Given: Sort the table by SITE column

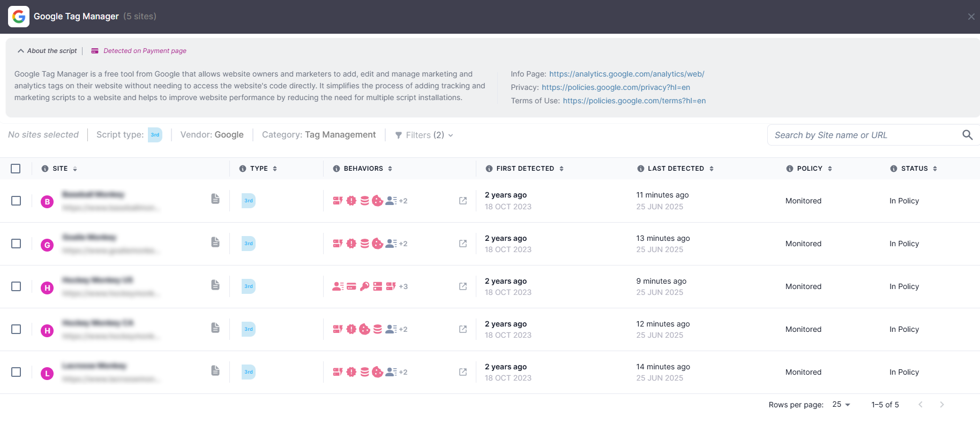Looking at the screenshot, I should tap(75, 169).
